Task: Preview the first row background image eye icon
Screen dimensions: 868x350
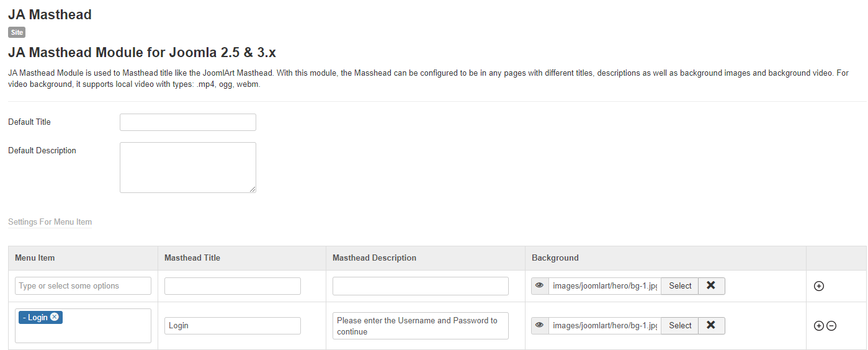Action: pos(540,285)
